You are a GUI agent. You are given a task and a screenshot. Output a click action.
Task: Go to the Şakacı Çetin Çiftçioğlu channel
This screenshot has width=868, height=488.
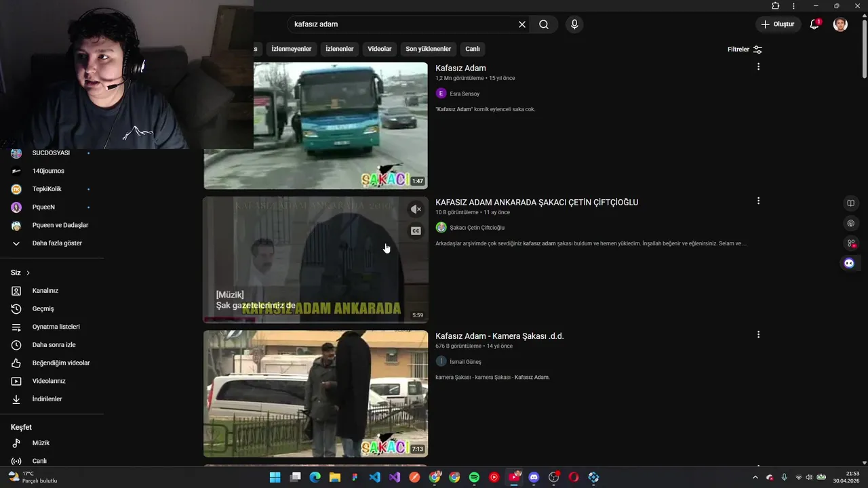(477, 228)
